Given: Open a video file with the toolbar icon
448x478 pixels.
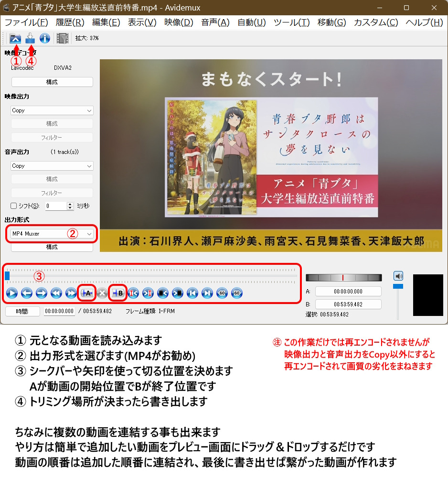Looking at the screenshot, I should (x=15, y=38).
